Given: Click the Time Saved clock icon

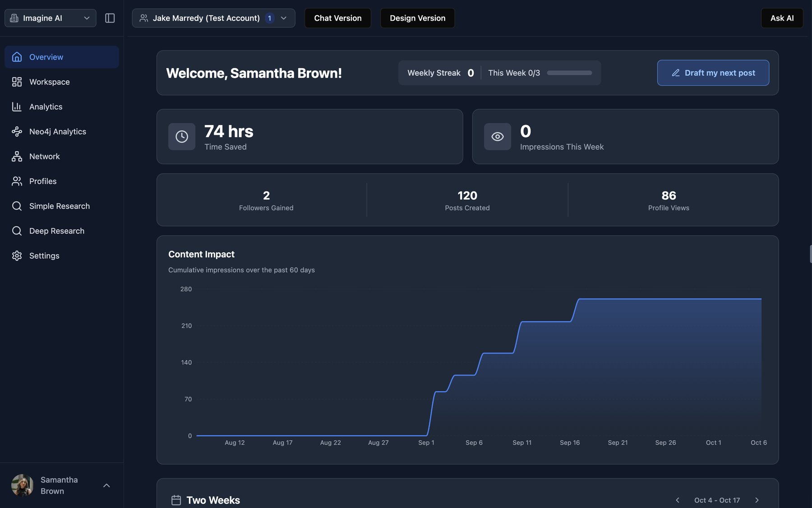Looking at the screenshot, I should point(182,136).
